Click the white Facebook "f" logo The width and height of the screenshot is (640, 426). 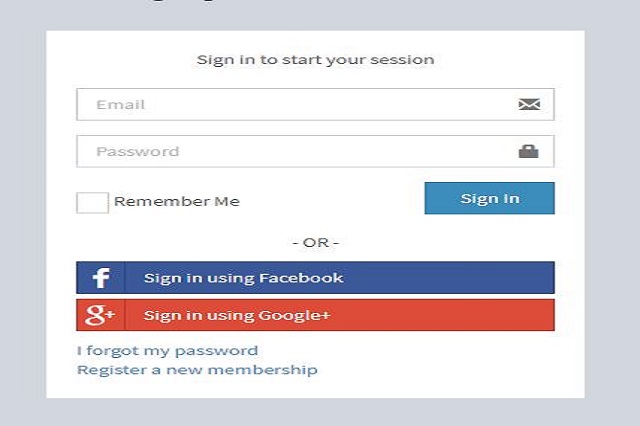point(100,278)
